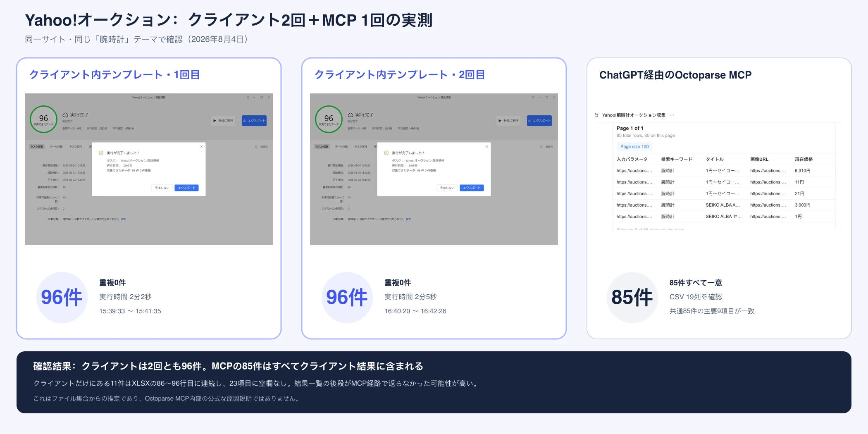Click 85 total rows, 85 on this page
This screenshot has width=868, height=434.
click(x=646, y=136)
